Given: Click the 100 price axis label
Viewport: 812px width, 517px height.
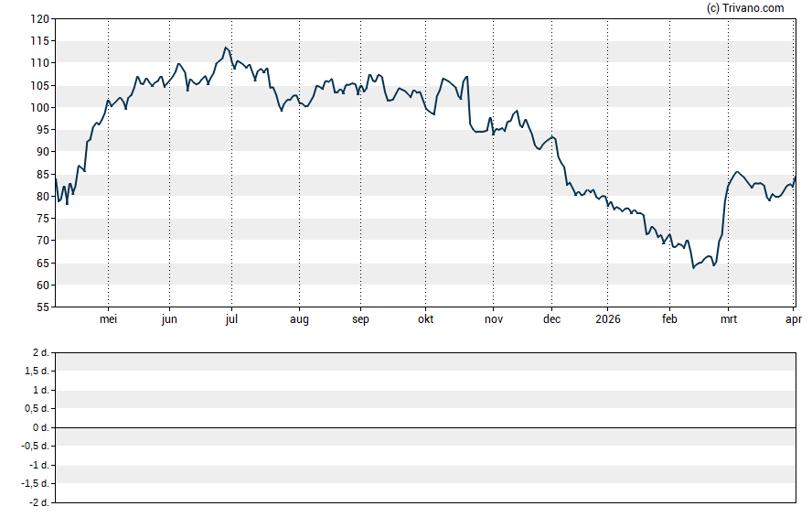Looking at the screenshot, I should tap(39, 107).
